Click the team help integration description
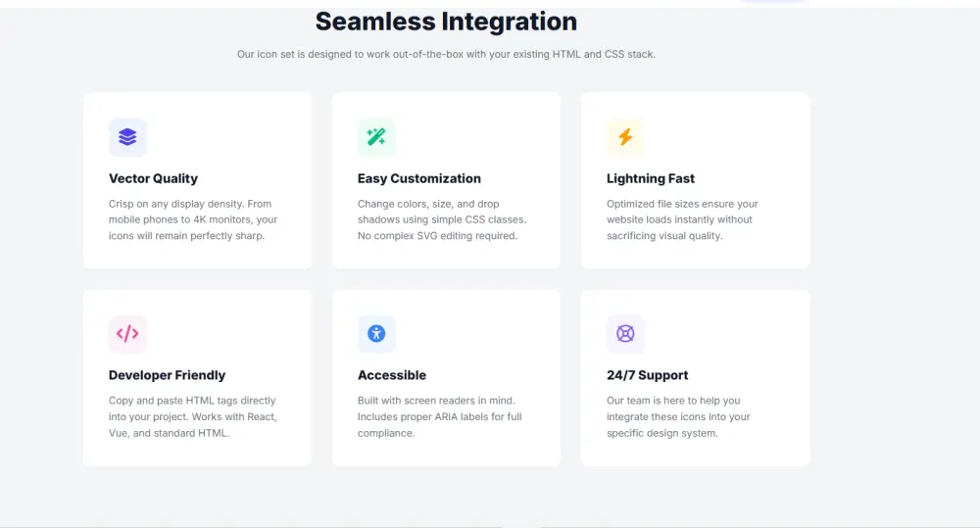 pos(678,416)
